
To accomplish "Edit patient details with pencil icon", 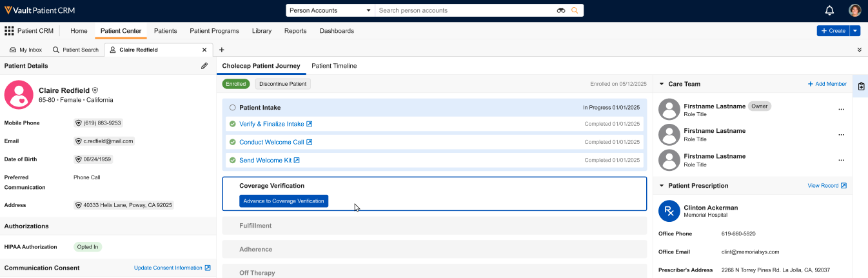I will [204, 66].
